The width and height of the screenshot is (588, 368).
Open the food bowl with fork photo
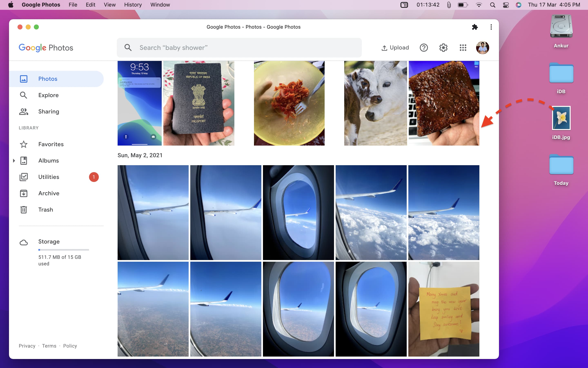(289, 103)
